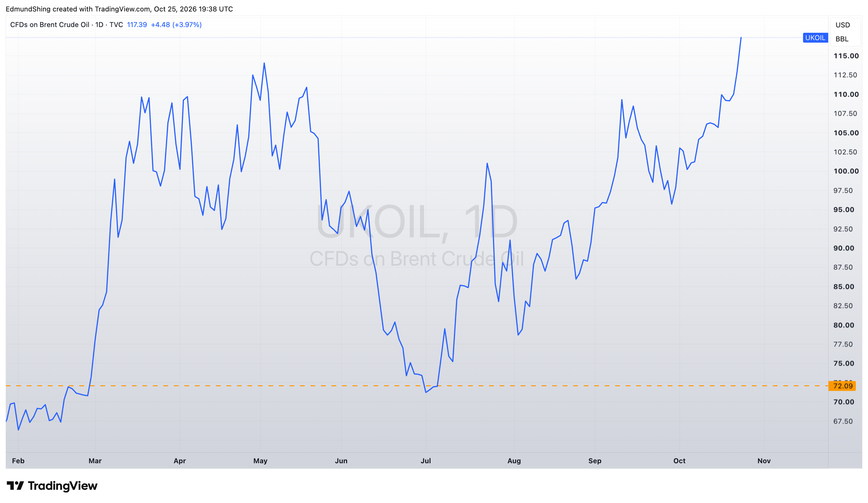Click the header text 'EdmundShing created with TradingView.com'
The height and width of the screenshot is (503, 868).
point(78,9)
